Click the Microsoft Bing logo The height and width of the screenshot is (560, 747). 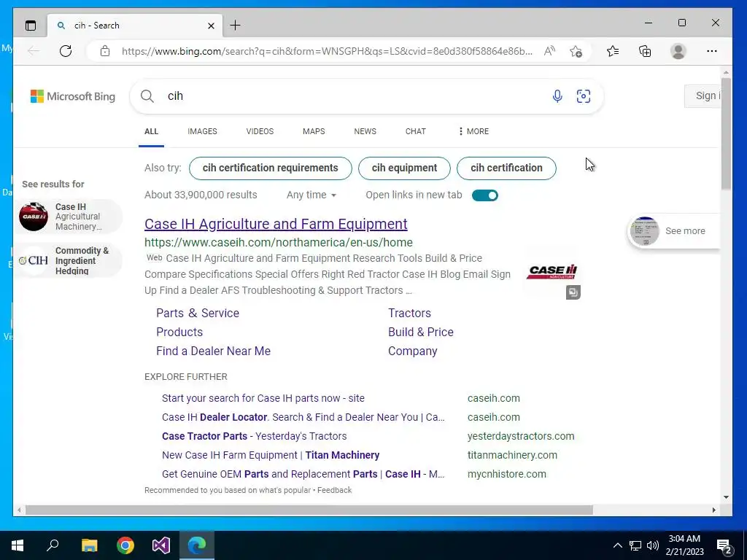tap(73, 96)
